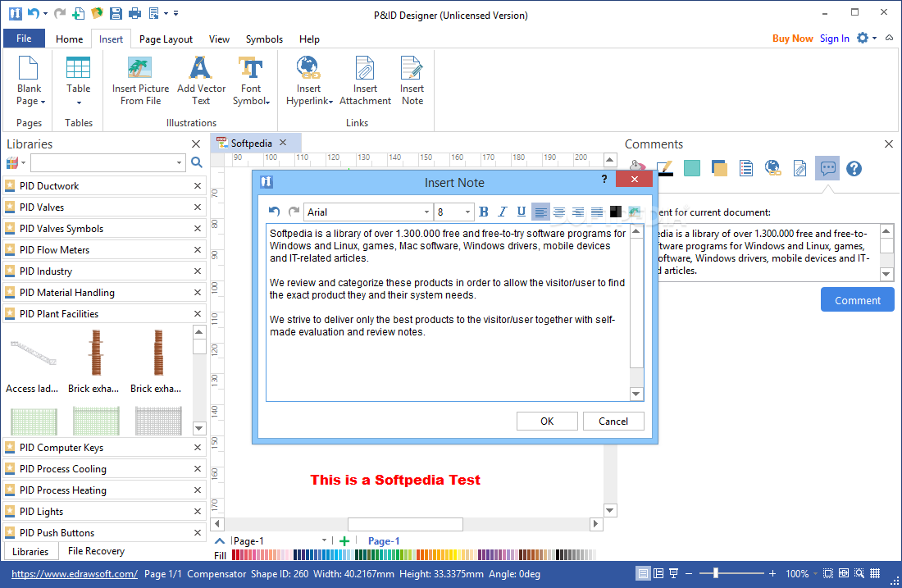
Task: Open the Attachment paperclip panel icon
Action: (799, 169)
